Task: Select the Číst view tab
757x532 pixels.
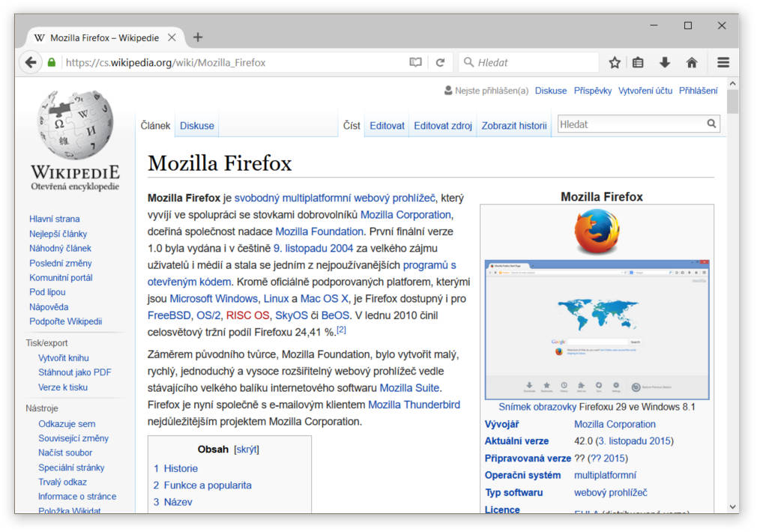Action: [352, 126]
